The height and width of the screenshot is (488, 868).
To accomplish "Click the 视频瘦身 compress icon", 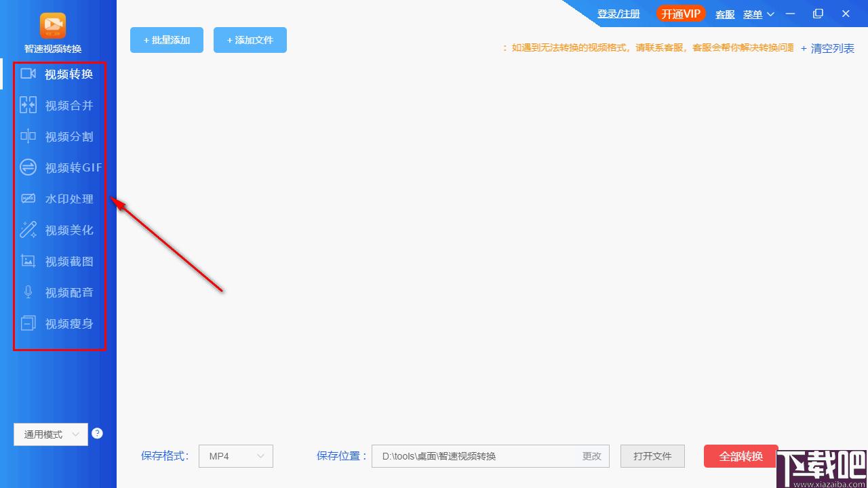I will [28, 323].
